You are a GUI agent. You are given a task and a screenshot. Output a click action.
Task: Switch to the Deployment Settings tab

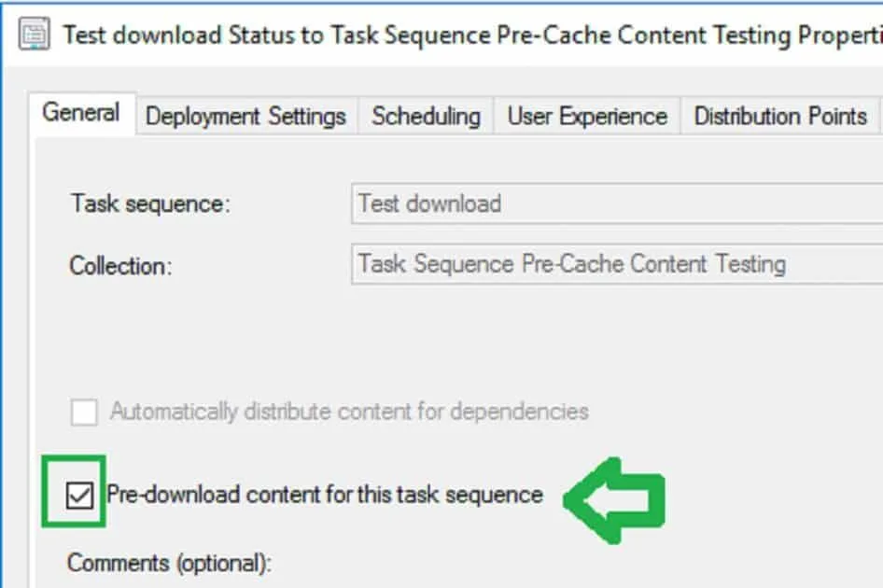click(245, 117)
